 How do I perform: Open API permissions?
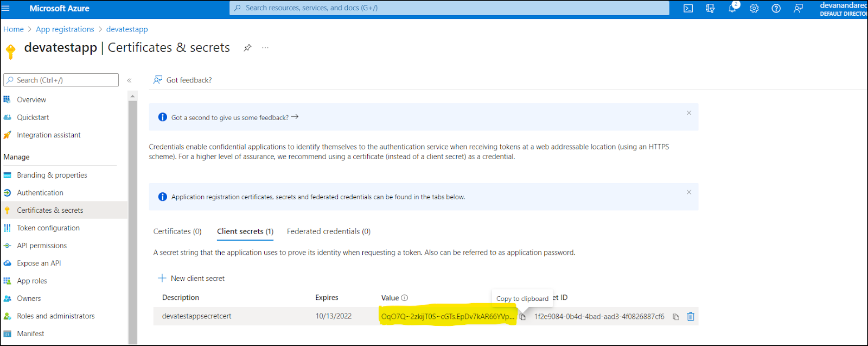(x=42, y=246)
